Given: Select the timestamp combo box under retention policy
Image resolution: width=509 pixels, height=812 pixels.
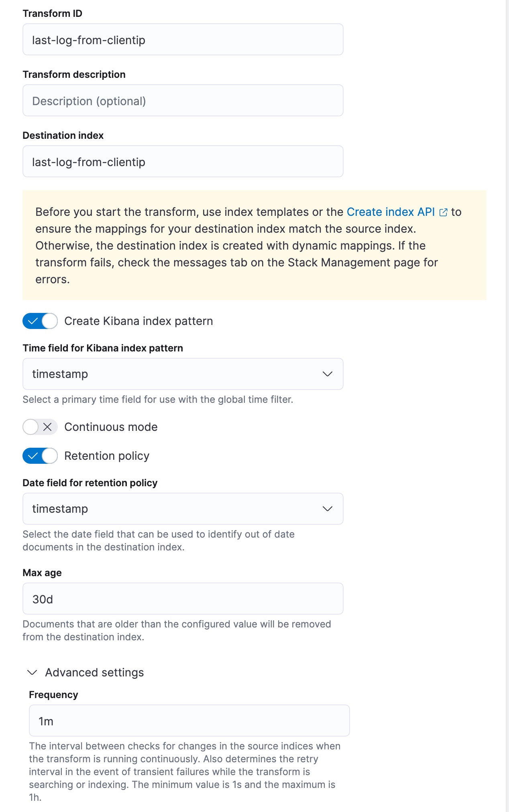Looking at the screenshot, I should pos(183,509).
